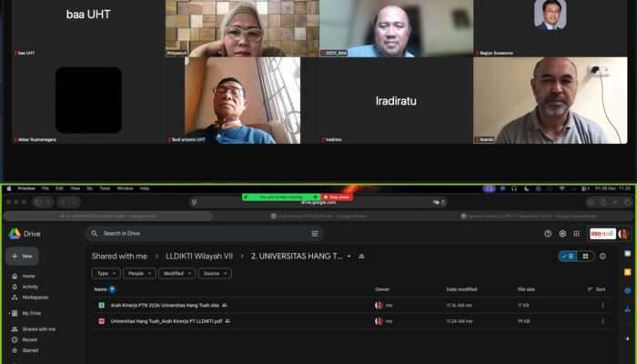The height and width of the screenshot is (364, 637).
Task: Open Google Keep in side panel
Action: coord(627,271)
